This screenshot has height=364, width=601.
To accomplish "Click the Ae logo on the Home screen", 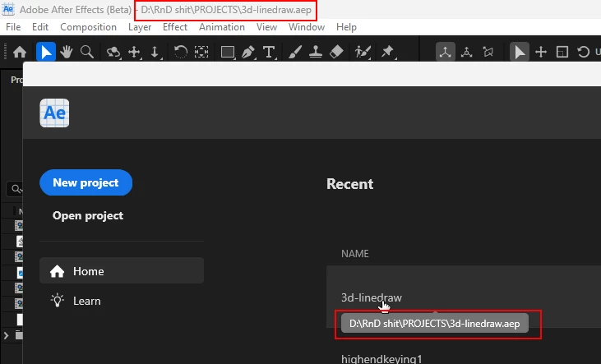I will tap(54, 113).
